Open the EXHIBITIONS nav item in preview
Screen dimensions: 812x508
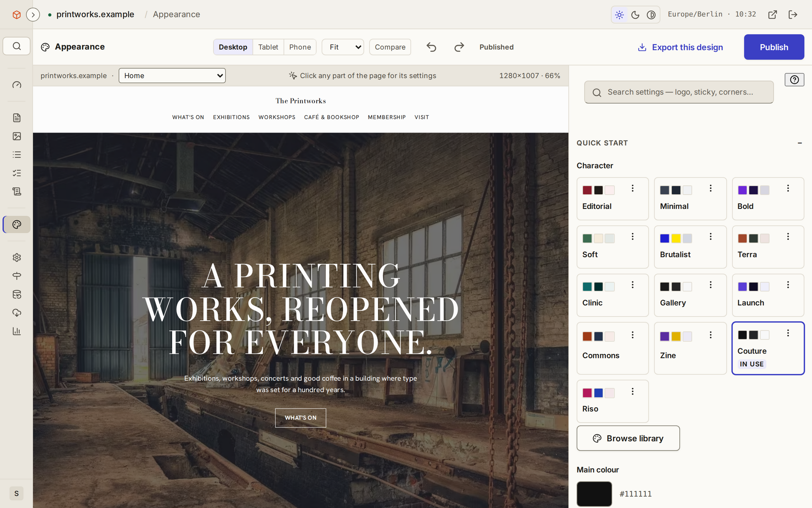(x=231, y=117)
